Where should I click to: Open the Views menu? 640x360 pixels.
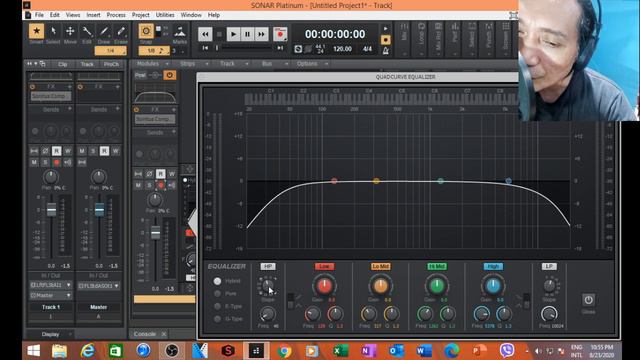point(73,15)
